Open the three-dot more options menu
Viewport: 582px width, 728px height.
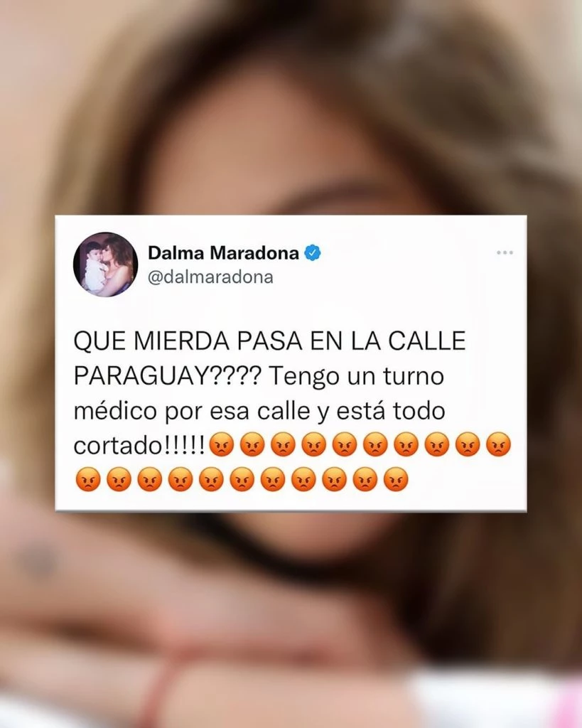[x=505, y=252]
